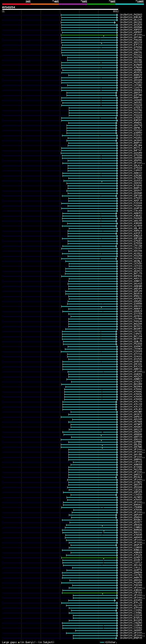Choose the UniRef100_P52908 row label
The width and height of the screenshot is (146, 644).
pyautogui.click(x=131, y=344)
